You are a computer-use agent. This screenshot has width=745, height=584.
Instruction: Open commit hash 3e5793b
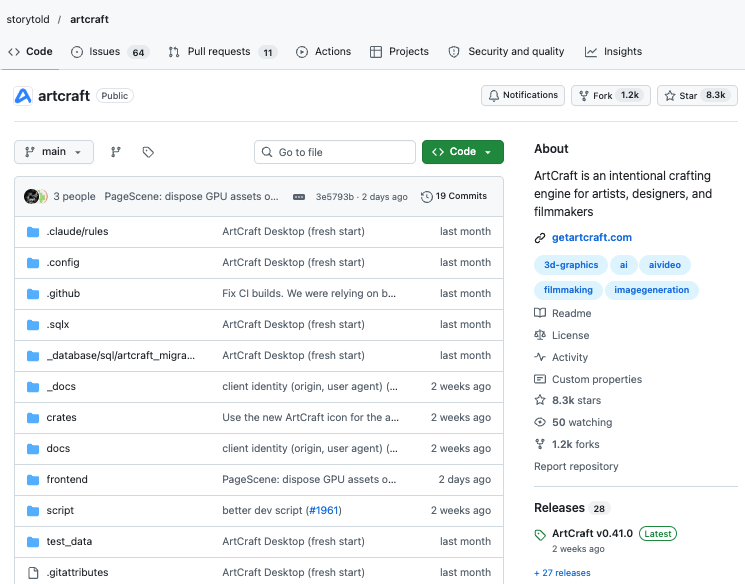click(x=335, y=197)
